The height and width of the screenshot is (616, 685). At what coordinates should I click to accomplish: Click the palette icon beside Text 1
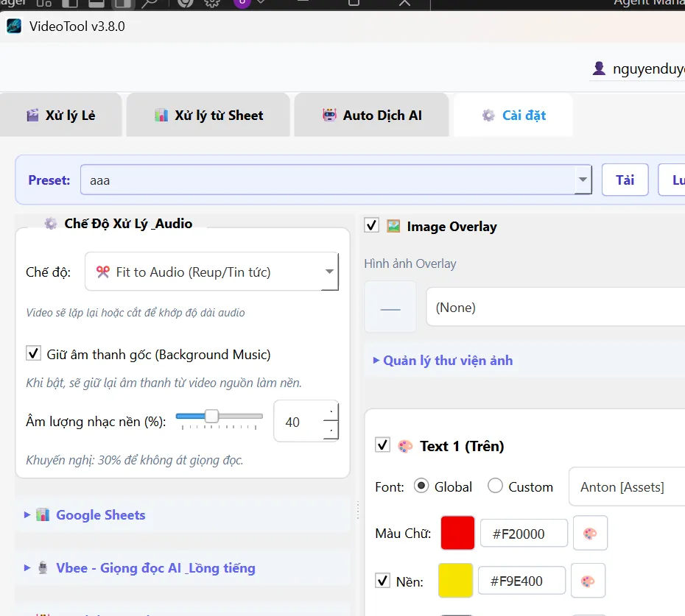(x=405, y=446)
